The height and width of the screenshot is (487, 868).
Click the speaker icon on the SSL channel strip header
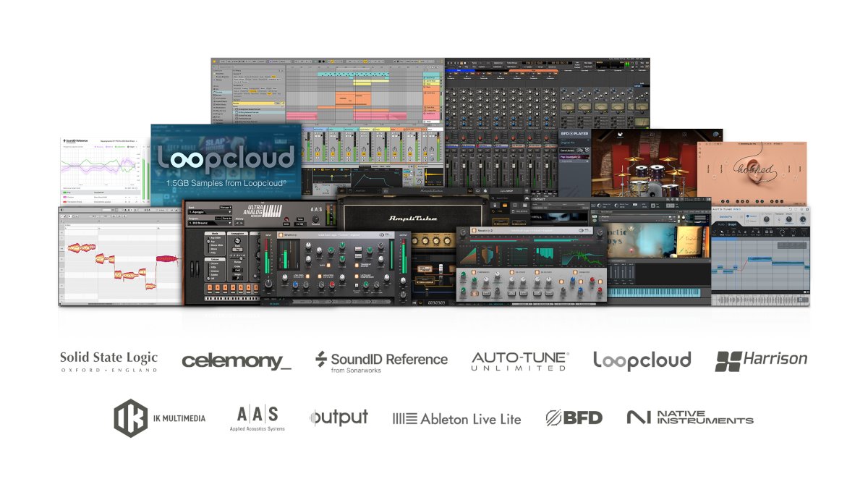(381, 234)
